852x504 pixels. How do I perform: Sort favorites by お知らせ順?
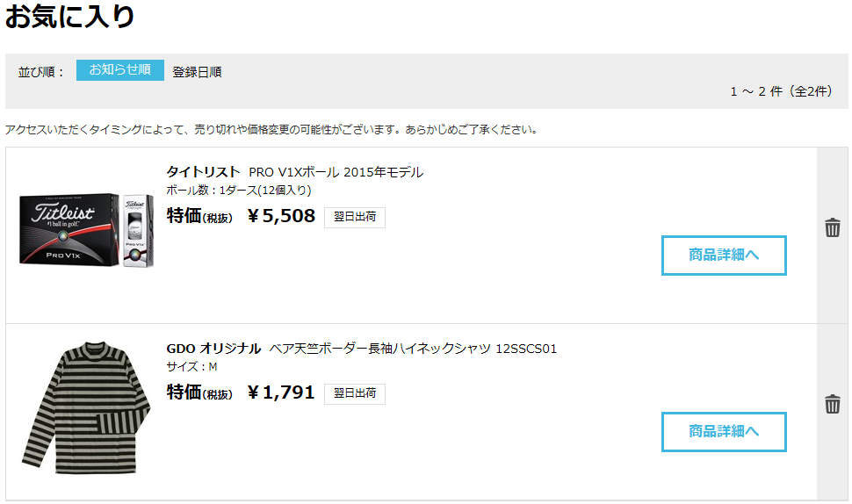click(x=120, y=70)
